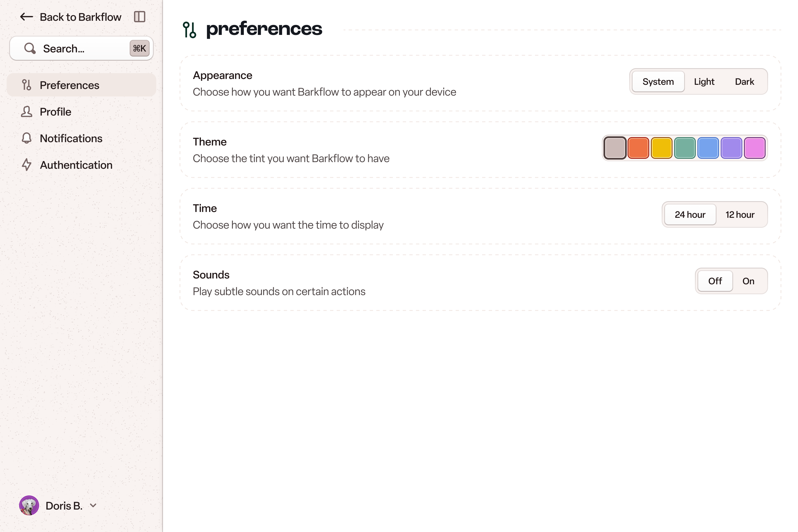Switch appearance to Dark
The height and width of the screenshot is (532, 798).
[745, 82]
